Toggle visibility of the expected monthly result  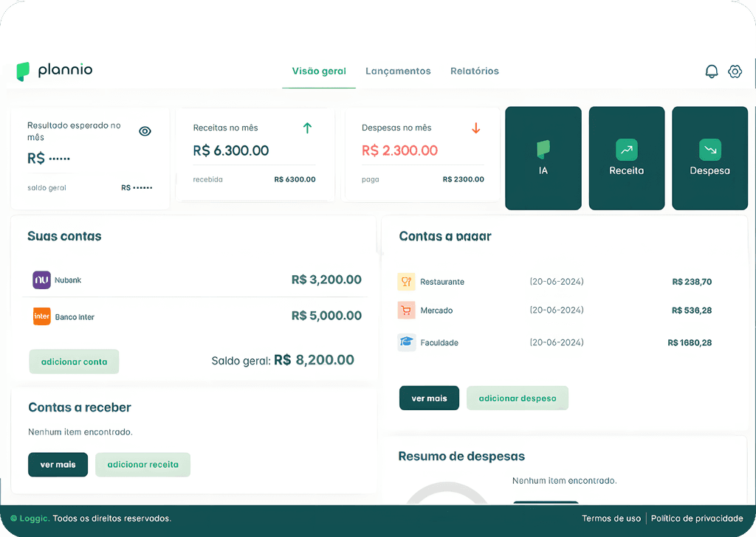(x=145, y=131)
